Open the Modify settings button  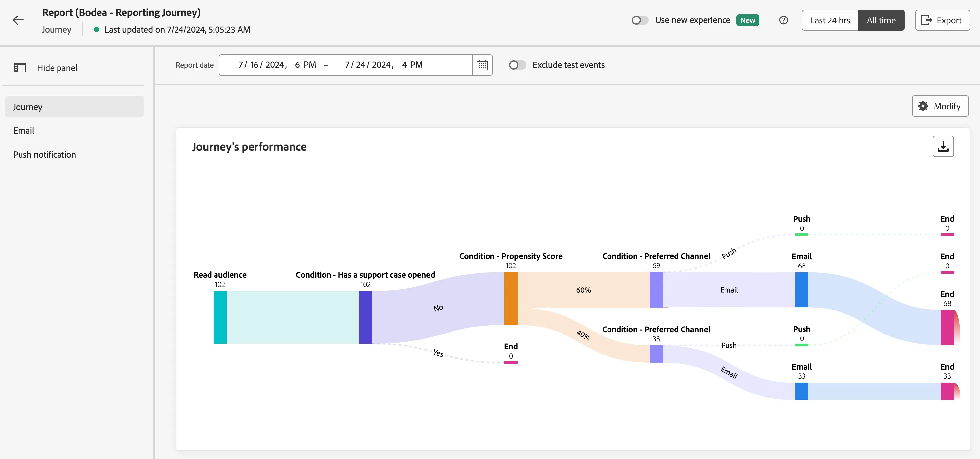(x=940, y=106)
